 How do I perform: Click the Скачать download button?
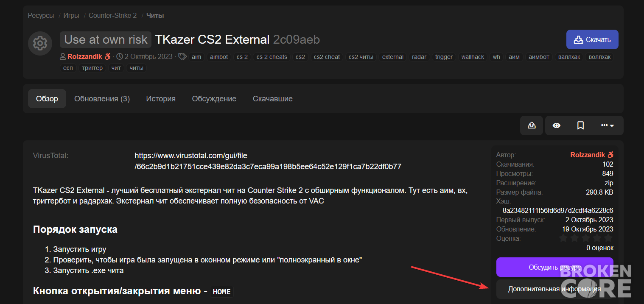tap(592, 39)
